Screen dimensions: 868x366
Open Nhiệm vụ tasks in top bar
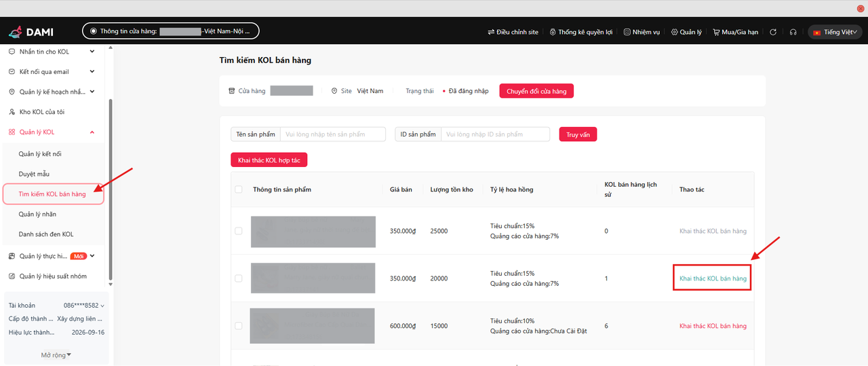click(x=627, y=32)
